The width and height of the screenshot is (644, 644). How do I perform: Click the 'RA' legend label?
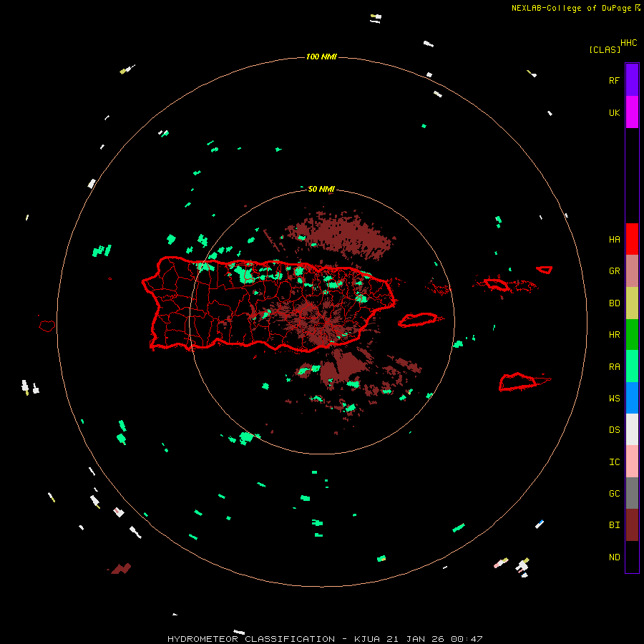(x=614, y=366)
